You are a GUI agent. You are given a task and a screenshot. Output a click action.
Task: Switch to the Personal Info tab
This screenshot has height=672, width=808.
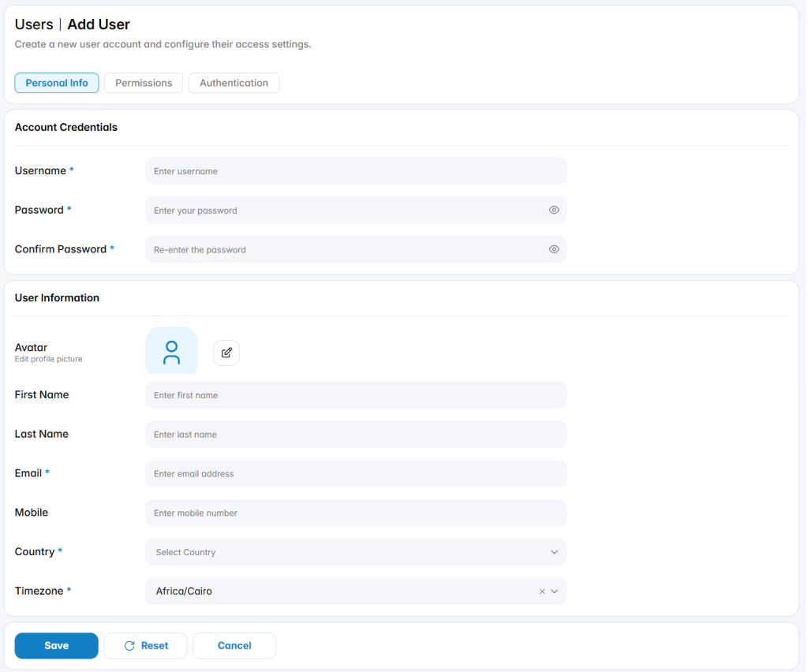(x=57, y=83)
